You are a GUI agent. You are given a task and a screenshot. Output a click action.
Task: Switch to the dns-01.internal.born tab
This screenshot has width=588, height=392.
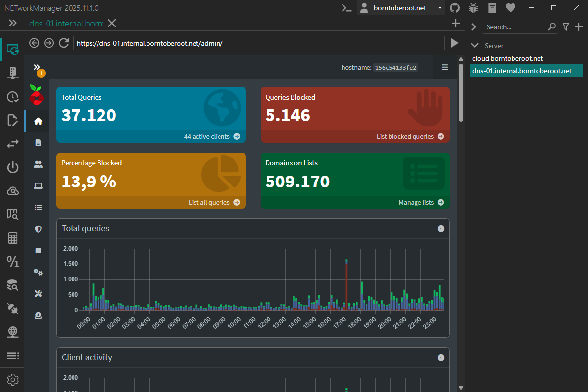(66, 23)
